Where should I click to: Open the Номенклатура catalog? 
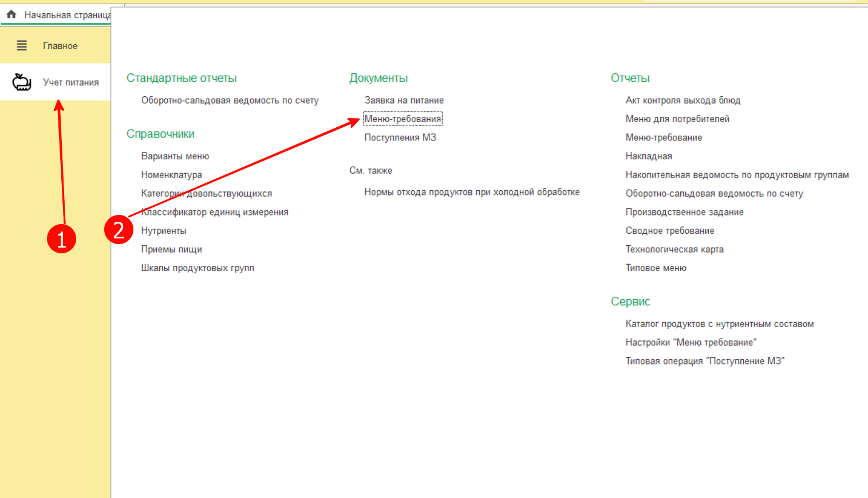click(172, 175)
